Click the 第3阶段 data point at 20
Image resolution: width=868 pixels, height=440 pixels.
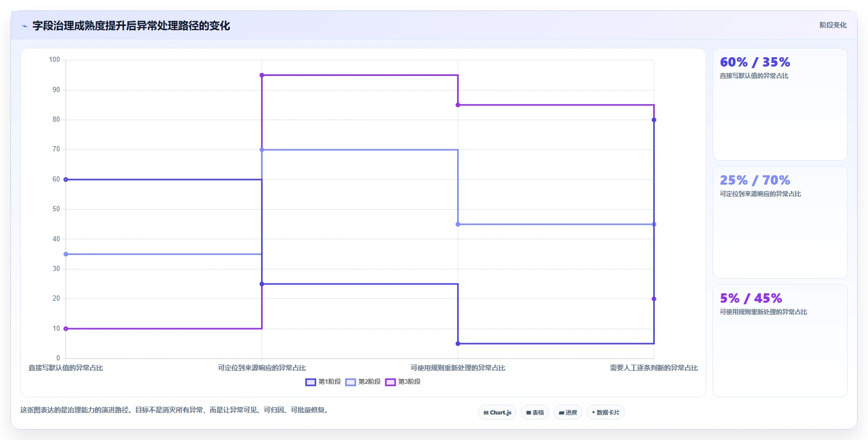654,299
